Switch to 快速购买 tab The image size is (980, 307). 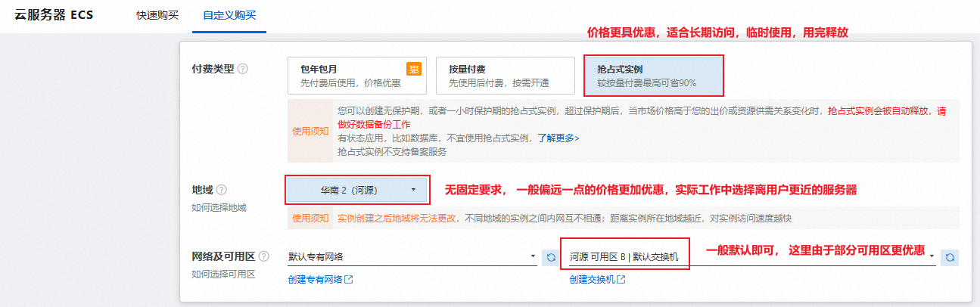[157, 15]
